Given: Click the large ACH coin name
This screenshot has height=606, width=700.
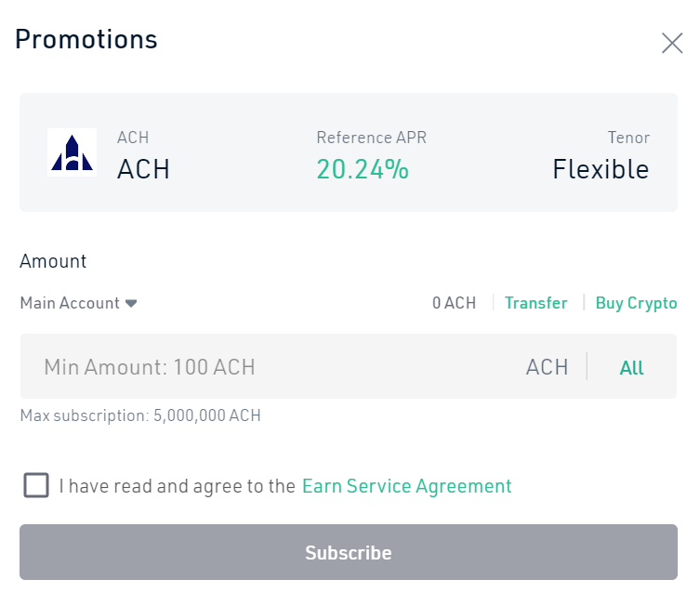Looking at the screenshot, I should click(x=143, y=169).
